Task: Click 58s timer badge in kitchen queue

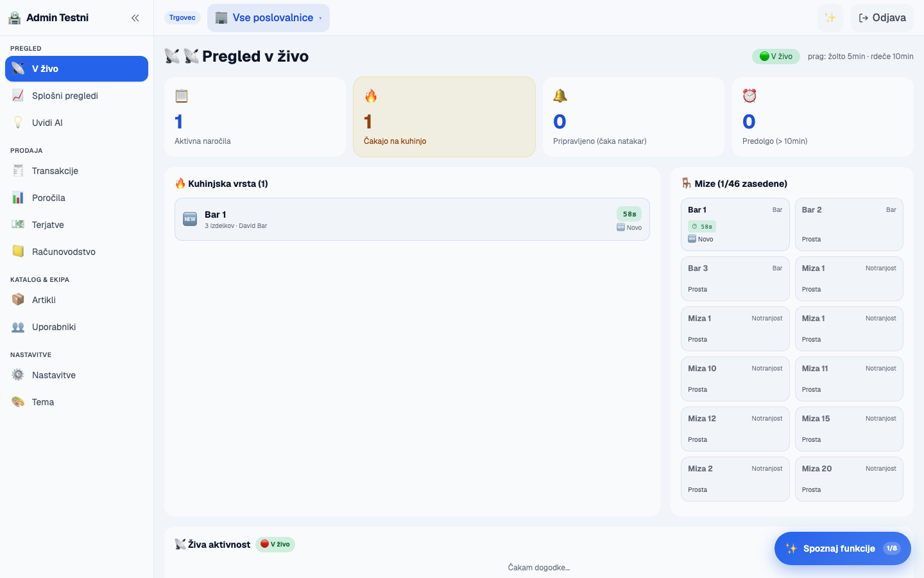Action: tap(629, 214)
